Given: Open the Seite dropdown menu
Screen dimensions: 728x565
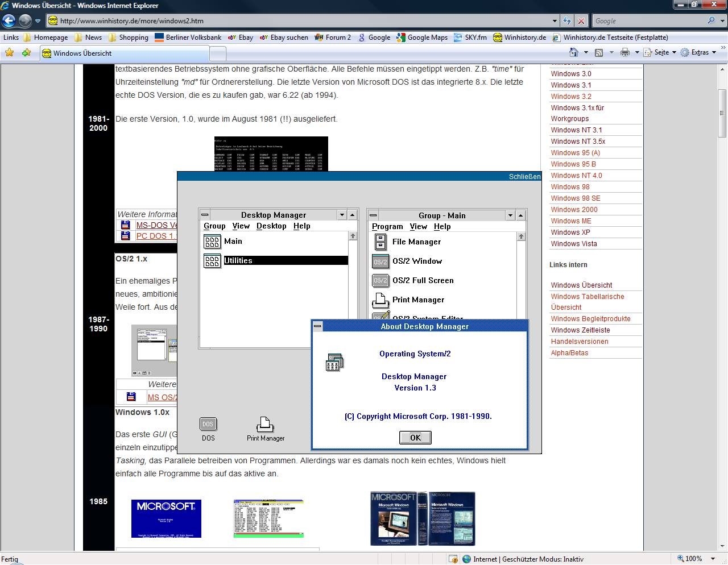Looking at the screenshot, I should click(x=665, y=52).
